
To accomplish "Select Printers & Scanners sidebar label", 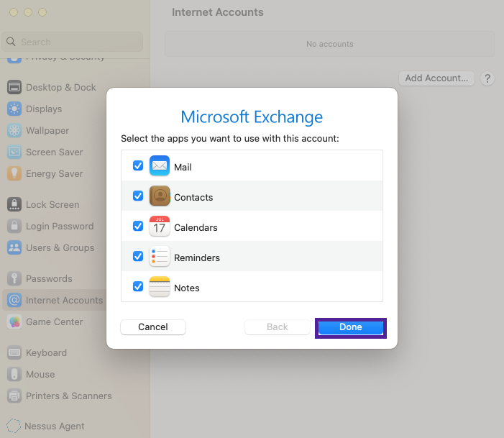I will point(69,396).
